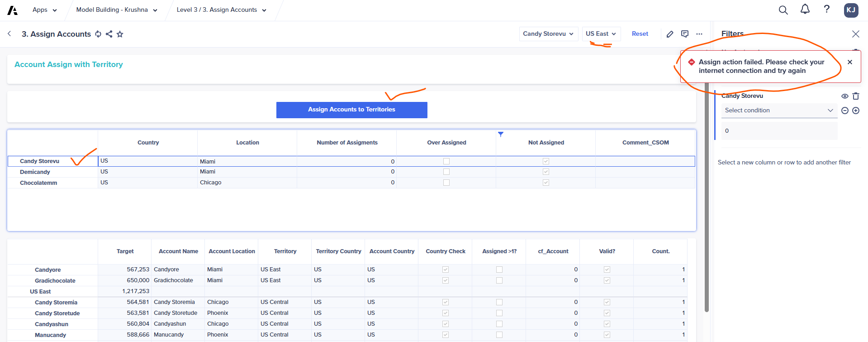
Task: Click the Territory column header
Action: tap(285, 251)
